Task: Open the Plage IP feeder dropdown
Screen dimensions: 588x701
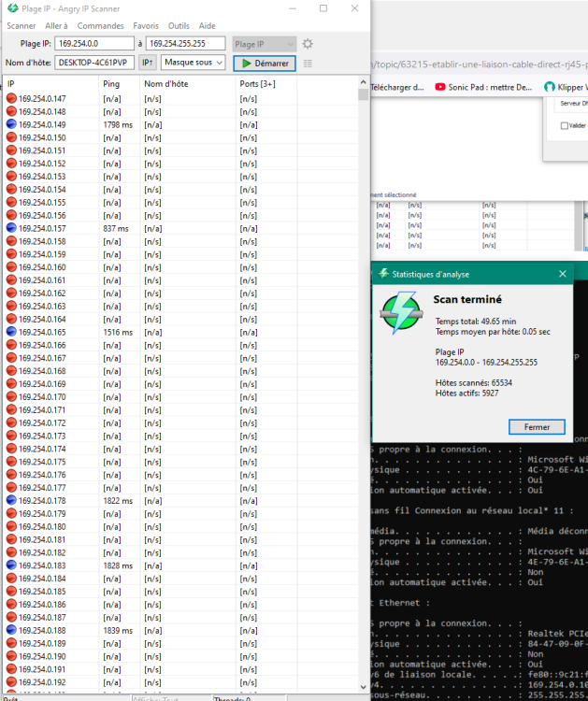Action: point(264,44)
